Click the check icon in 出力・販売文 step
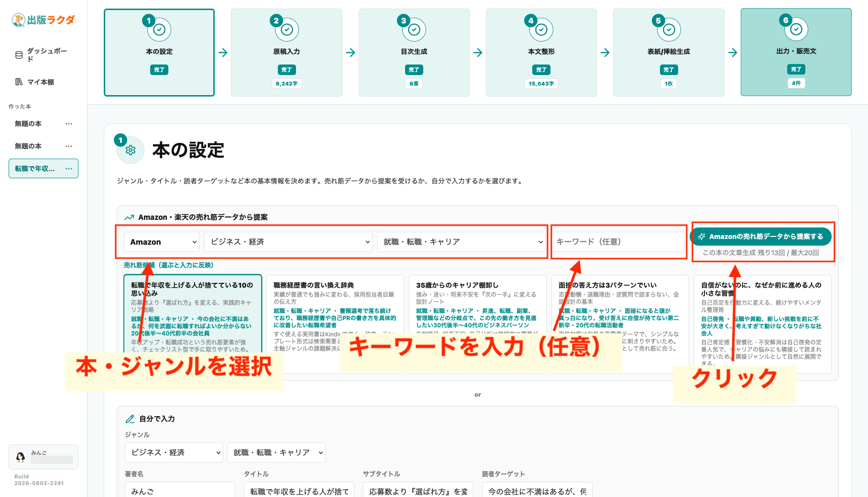 click(796, 29)
